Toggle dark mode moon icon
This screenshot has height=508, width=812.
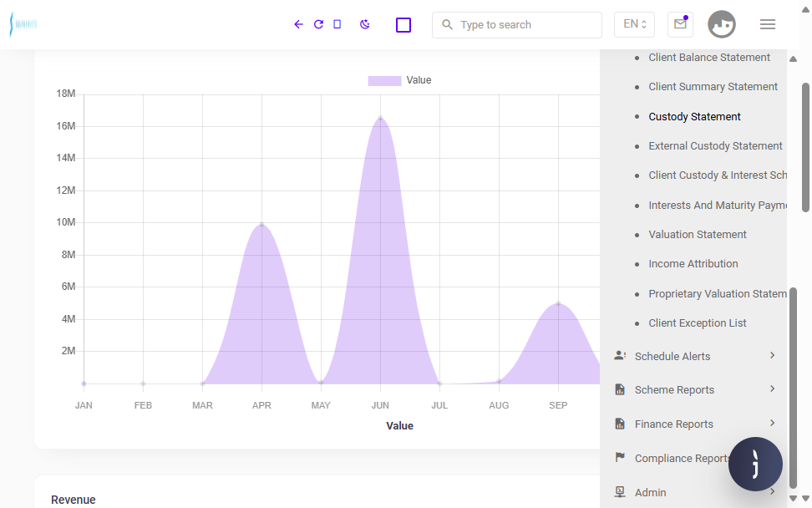(365, 24)
